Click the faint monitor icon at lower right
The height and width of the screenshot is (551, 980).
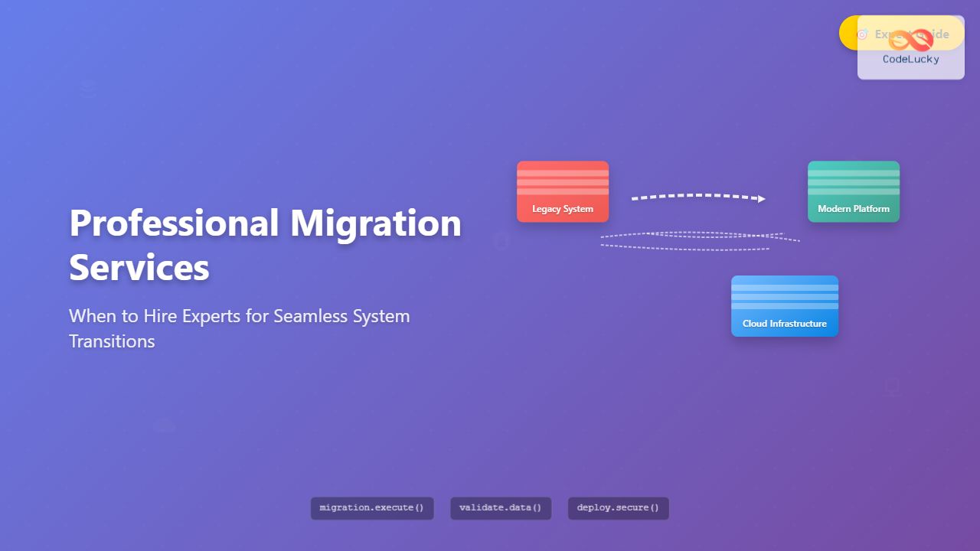point(892,387)
